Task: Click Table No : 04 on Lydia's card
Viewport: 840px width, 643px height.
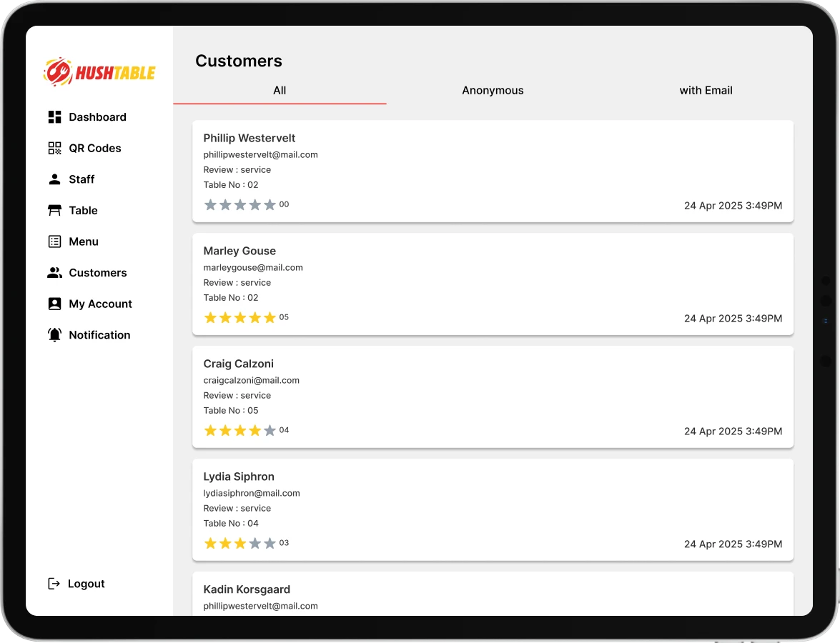Action: pos(230,524)
